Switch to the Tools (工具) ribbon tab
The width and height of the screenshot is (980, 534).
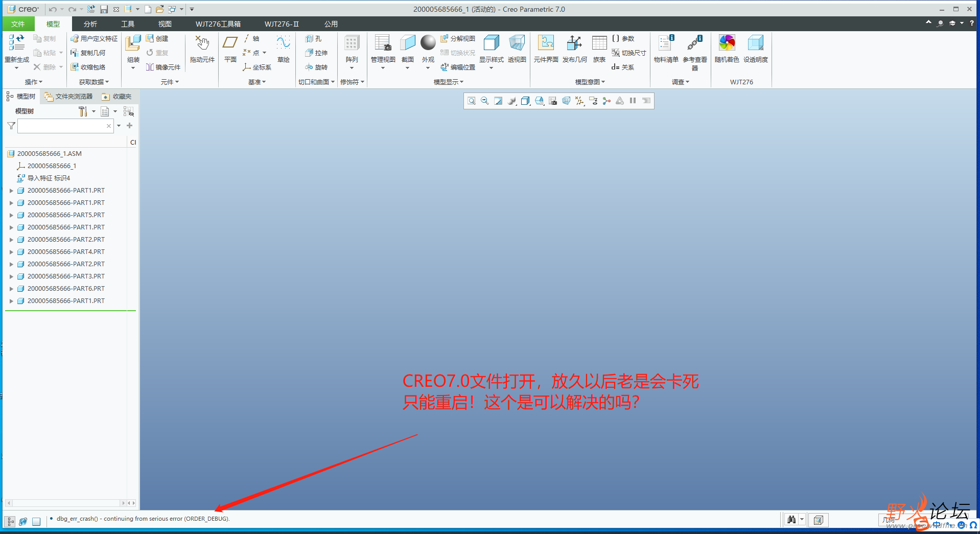(128, 24)
